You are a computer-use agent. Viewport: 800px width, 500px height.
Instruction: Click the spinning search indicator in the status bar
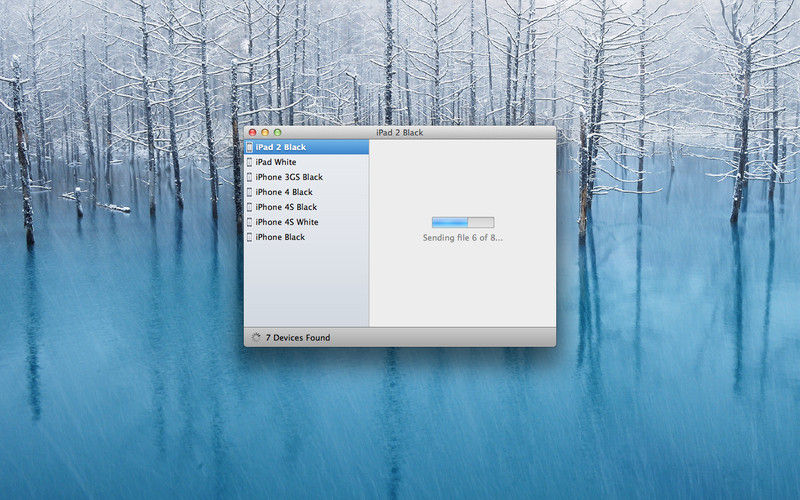point(256,337)
